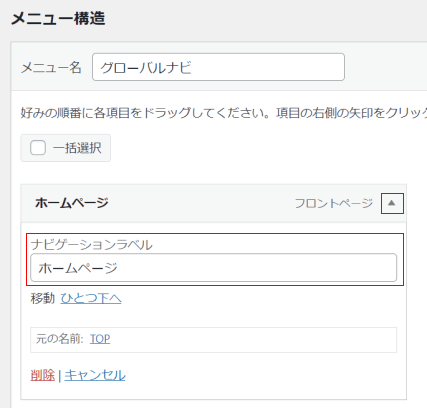Click the ナビゲーションラベル label text
Viewport: 427px width, 408px height.
pos(92,245)
